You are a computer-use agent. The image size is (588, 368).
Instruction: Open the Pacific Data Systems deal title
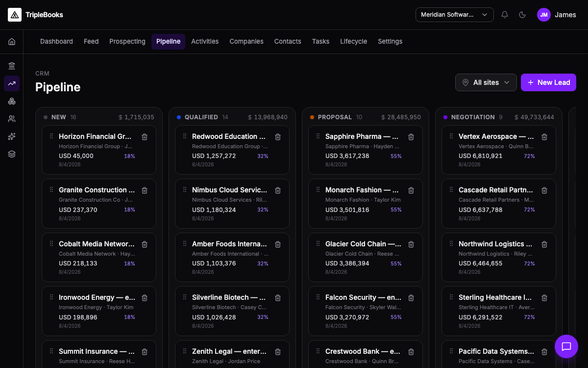496,351
